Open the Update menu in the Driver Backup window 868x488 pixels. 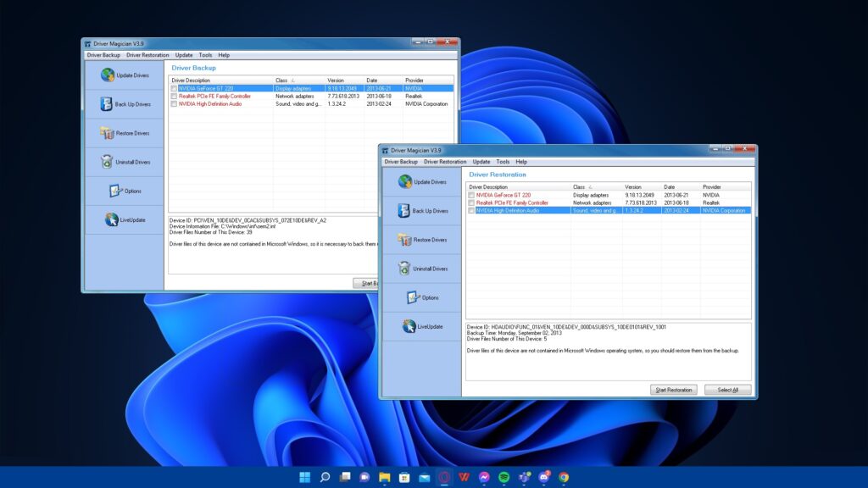pos(184,55)
